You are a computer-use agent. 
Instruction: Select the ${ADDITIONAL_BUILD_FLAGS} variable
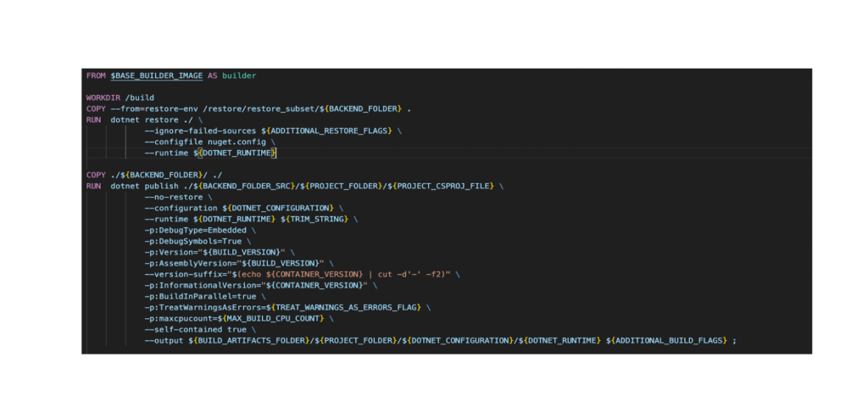(x=668, y=340)
